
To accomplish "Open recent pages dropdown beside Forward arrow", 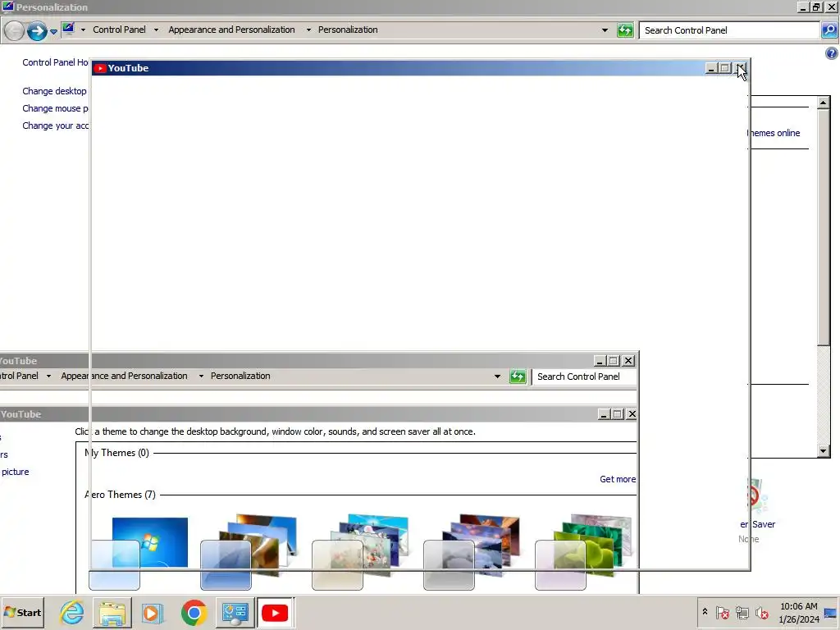I will (x=53, y=32).
